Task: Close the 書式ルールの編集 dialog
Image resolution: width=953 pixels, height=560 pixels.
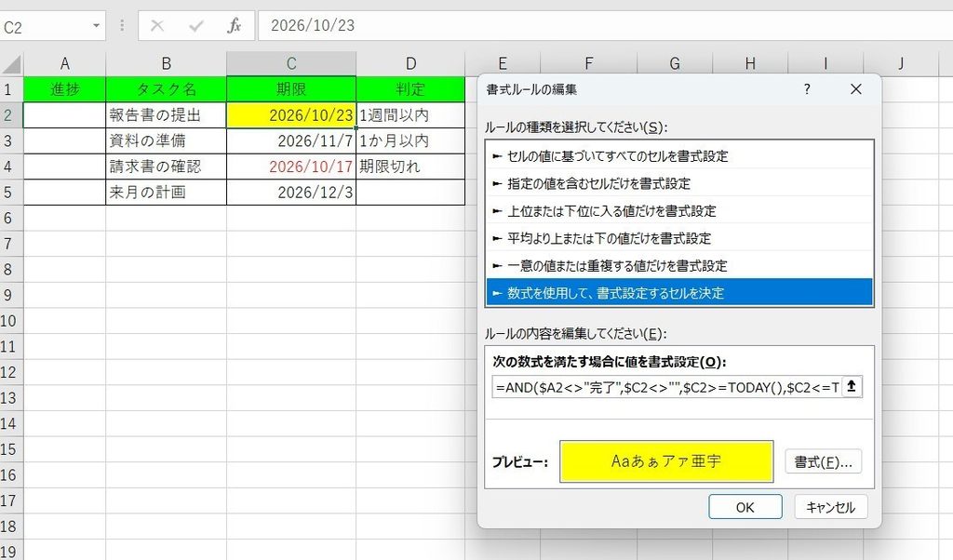Action: (x=856, y=89)
